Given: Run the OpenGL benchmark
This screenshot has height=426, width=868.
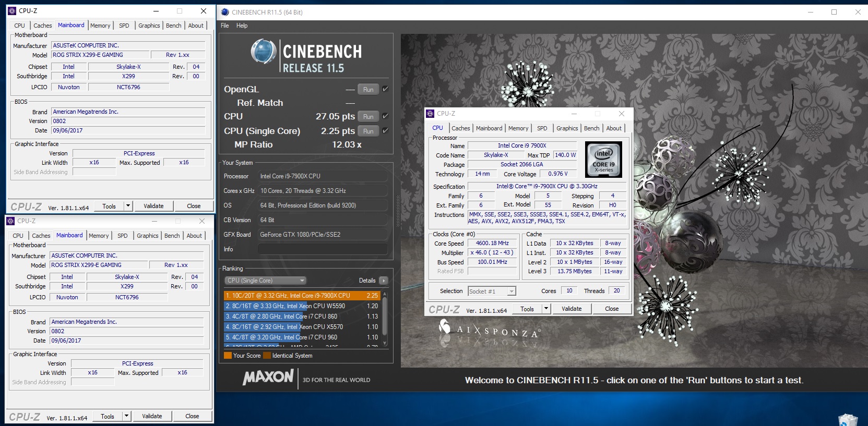Looking at the screenshot, I should tap(368, 89).
